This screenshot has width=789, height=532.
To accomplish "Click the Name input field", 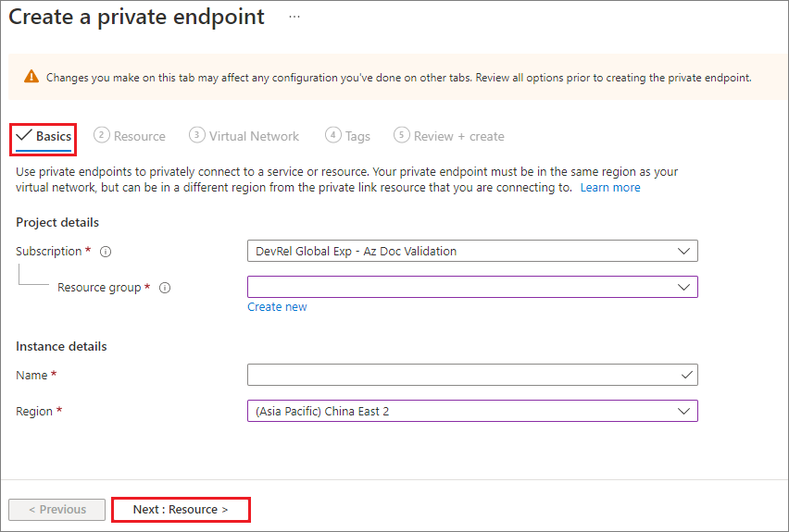I will 463,375.
